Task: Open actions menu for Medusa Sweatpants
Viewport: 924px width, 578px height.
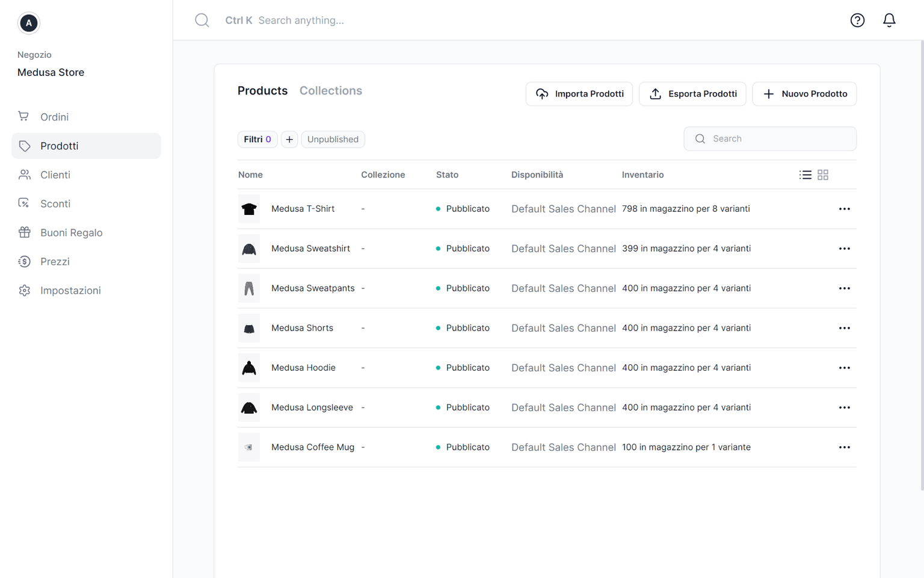Action: pos(845,288)
